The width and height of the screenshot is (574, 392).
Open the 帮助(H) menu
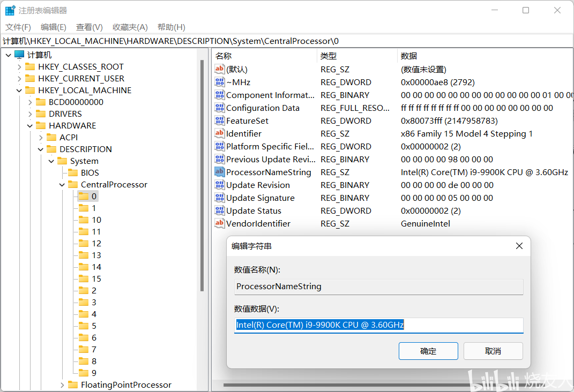tap(172, 27)
